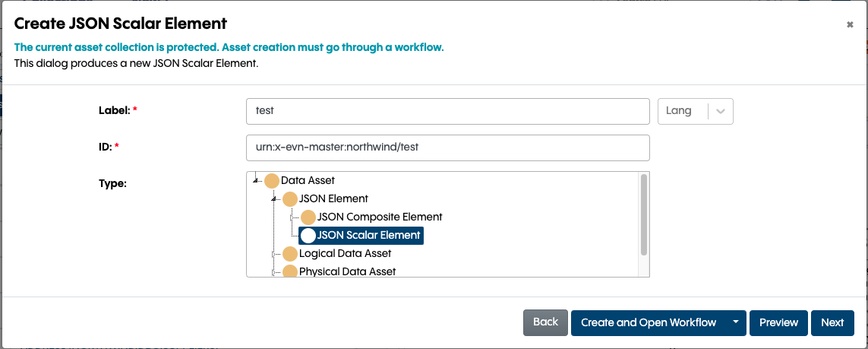Close the Create JSON Scalar Element dialog
The image size is (868, 349).
pyautogui.click(x=850, y=24)
